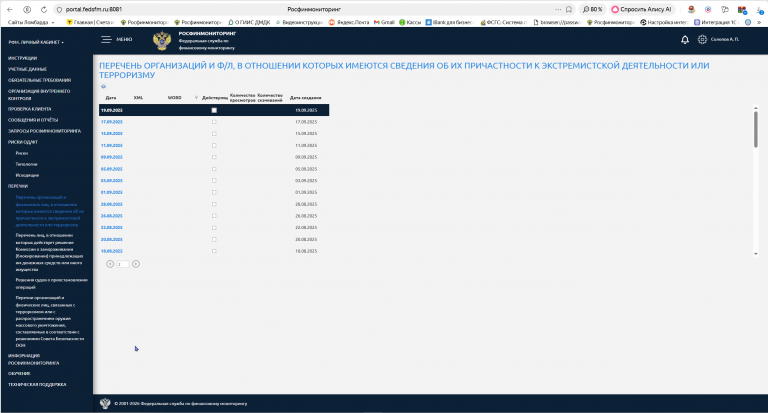The width and height of the screenshot is (768, 413).
Task: Toggle checkbox in 28.08.2025 row
Action: coord(214,204)
